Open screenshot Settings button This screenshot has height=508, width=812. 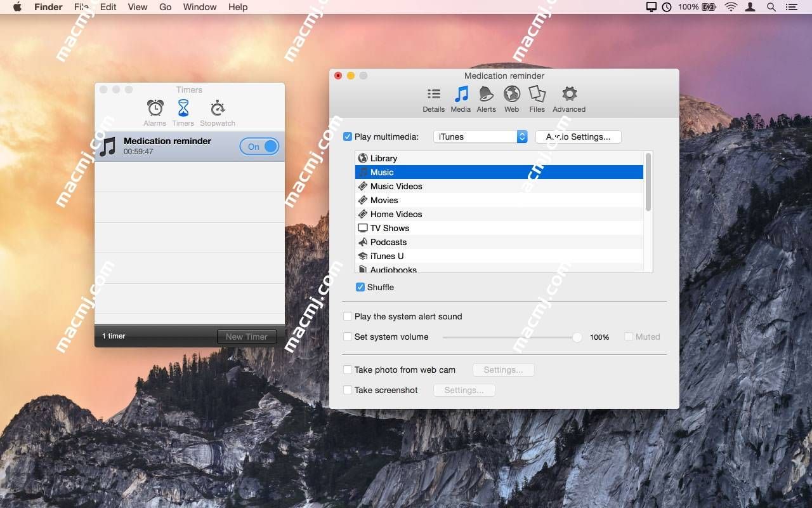point(464,390)
